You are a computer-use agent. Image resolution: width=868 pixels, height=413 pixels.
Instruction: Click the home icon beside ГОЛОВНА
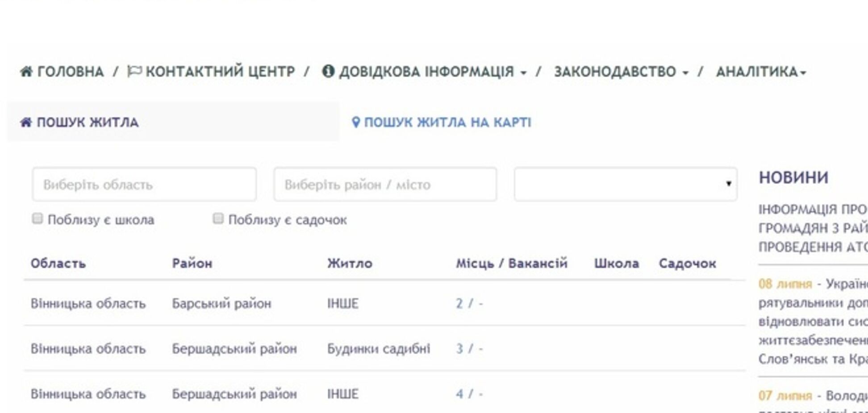tap(27, 70)
